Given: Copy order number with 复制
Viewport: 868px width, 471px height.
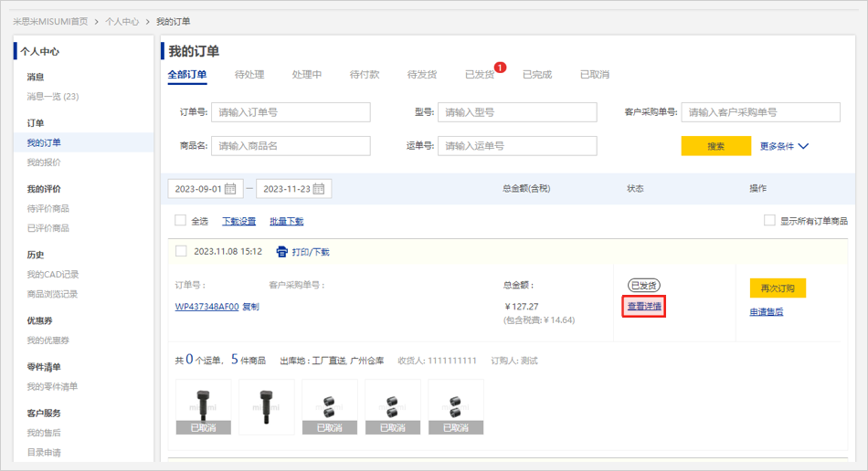Looking at the screenshot, I should coord(250,307).
